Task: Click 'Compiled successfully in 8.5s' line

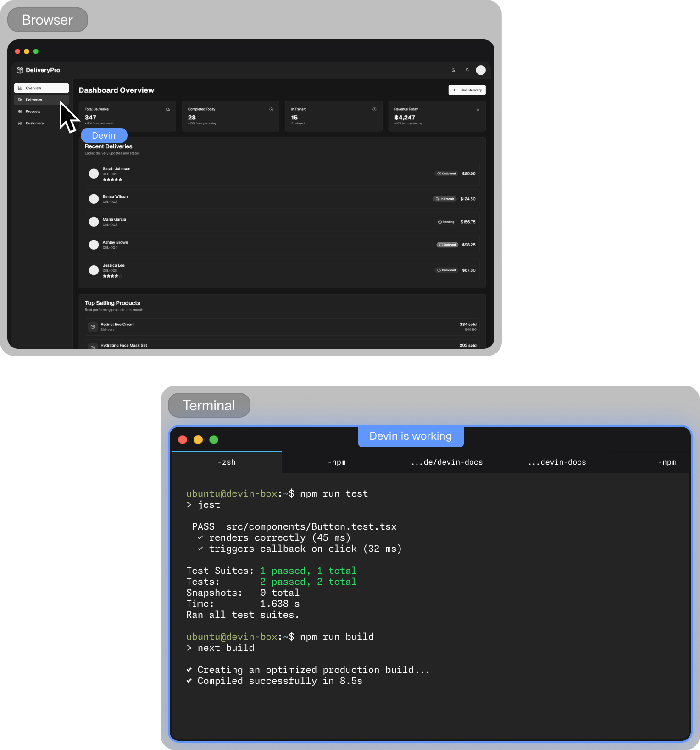Action: [x=274, y=681]
